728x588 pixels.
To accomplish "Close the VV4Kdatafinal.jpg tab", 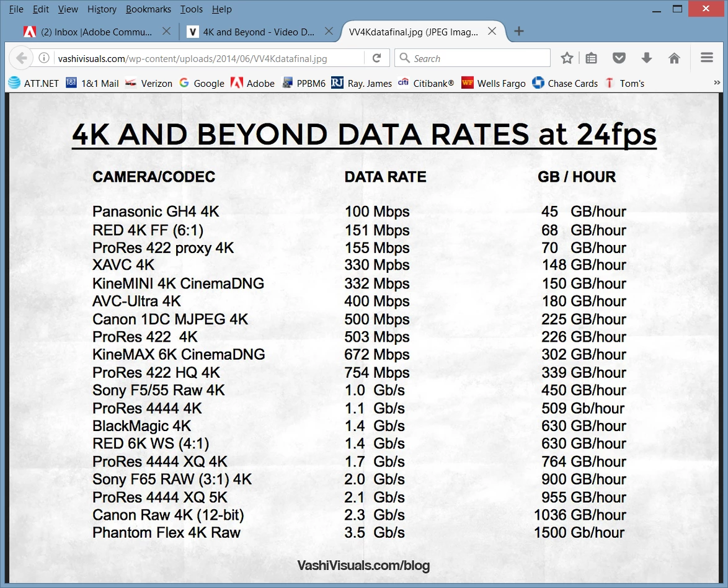I will pyautogui.click(x=492, y=31).
